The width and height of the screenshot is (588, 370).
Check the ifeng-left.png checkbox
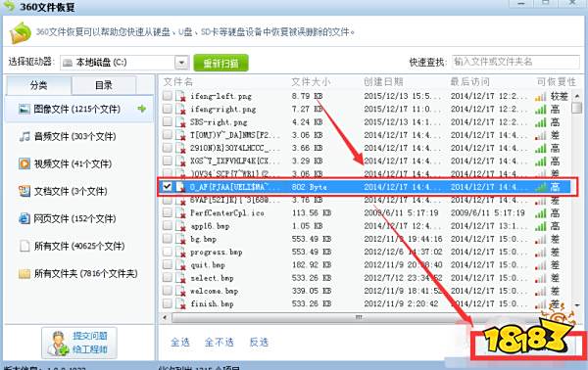click(x=168, y=96)
